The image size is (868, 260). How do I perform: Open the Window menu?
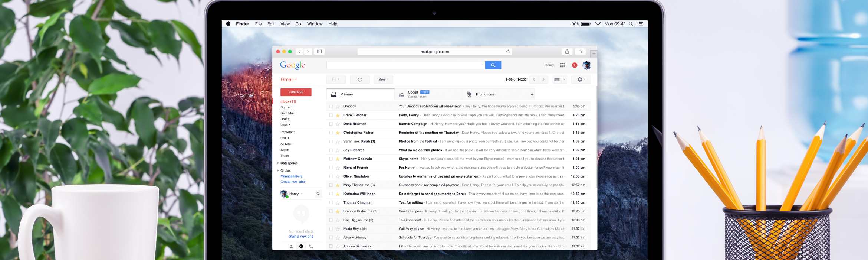[315, 24]
